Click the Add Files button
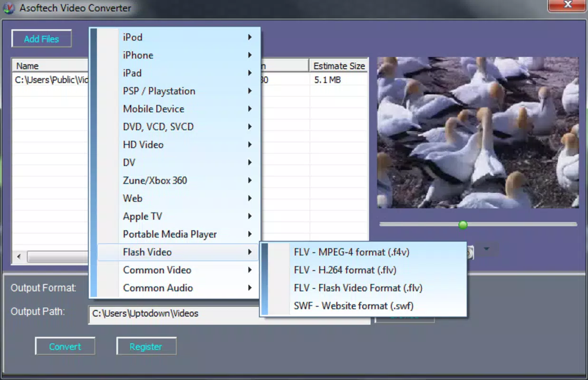Viewport: 588px width, 380px height. point(41,39)
